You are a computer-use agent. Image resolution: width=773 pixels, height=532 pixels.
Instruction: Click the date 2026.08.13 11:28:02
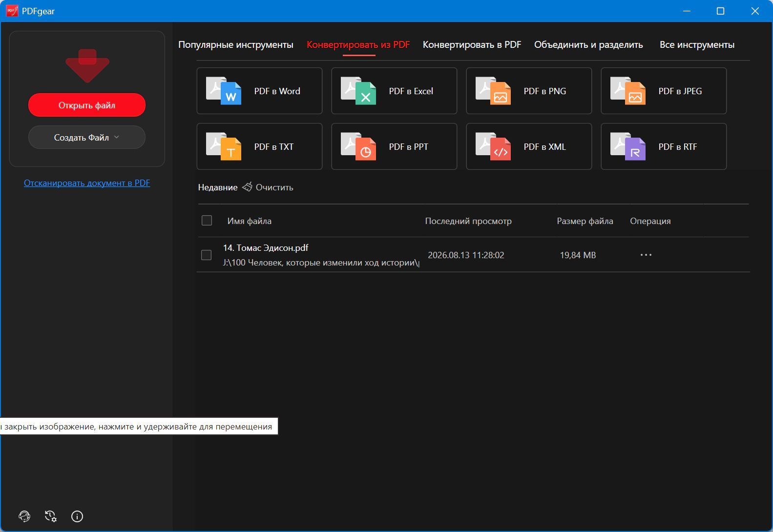click(x=466, y=255)
